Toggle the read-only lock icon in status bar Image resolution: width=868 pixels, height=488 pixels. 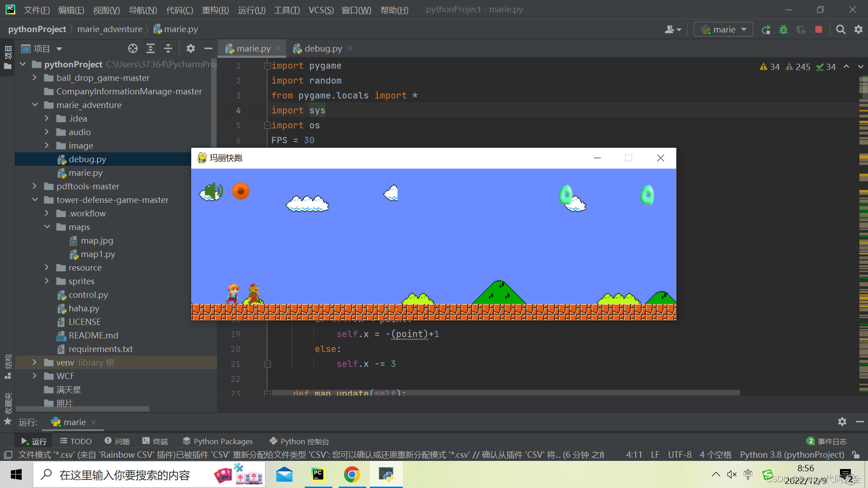tap(855, 455)
